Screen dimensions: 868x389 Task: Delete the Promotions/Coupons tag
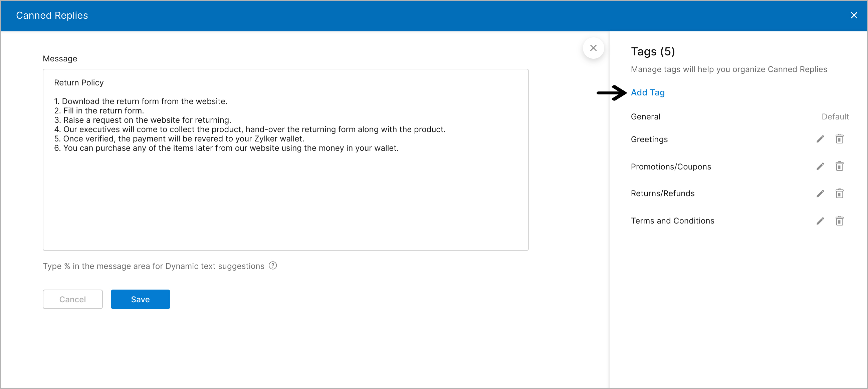(839, 166)
